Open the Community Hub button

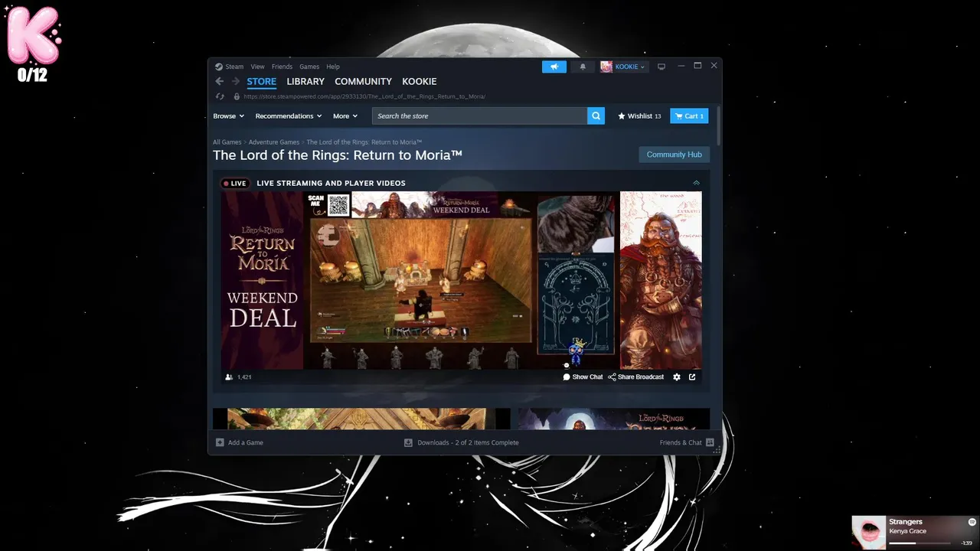click(674, 155)
